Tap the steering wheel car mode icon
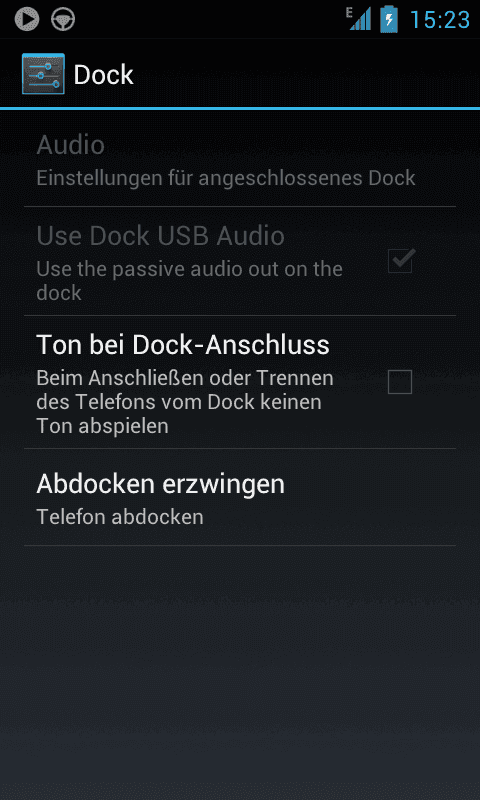Image resolution: width=480 pixels, height=800 pixels. pos(63,20)
